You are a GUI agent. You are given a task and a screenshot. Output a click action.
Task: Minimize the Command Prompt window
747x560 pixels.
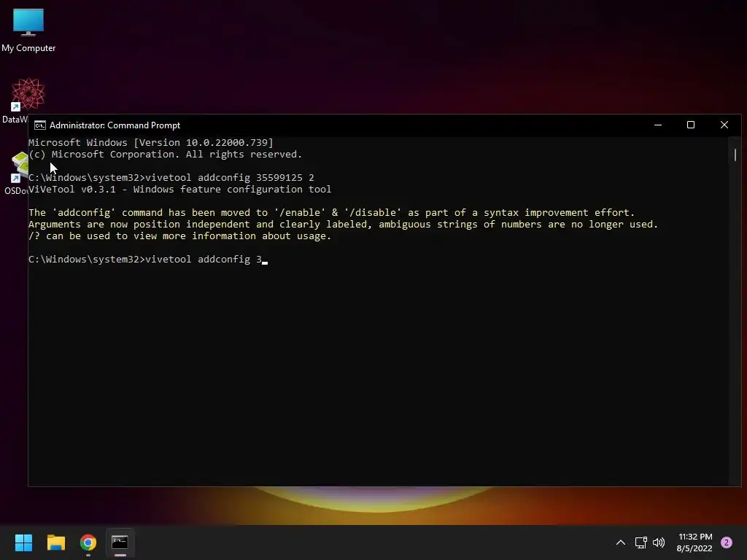coord(658,125)
